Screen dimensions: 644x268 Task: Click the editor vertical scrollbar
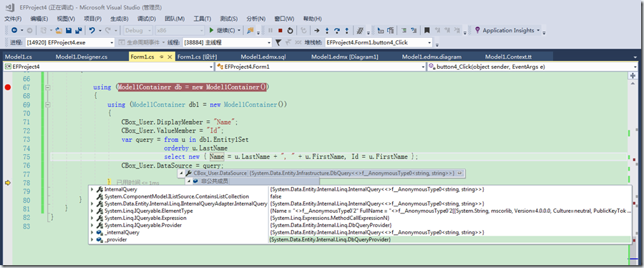click(x=633, y=173)
